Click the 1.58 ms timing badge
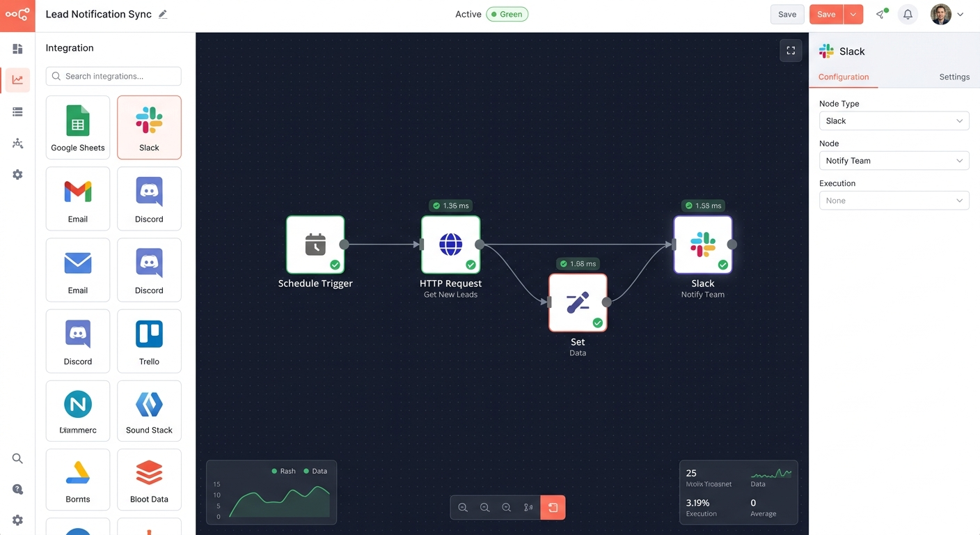The width and height of the screenshot is (980, 535). point(703,206)
